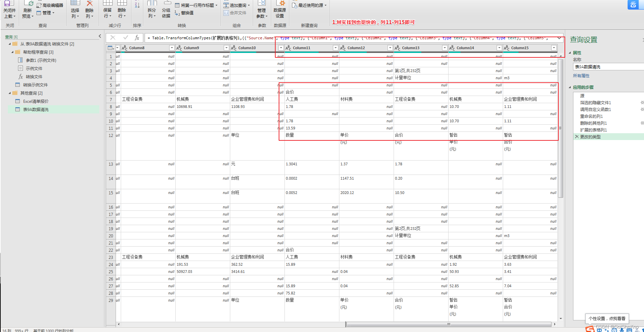The width and height of the screenshot is (644, 332).
Task: Click row number 7 header
Action: tap(111, 99)
